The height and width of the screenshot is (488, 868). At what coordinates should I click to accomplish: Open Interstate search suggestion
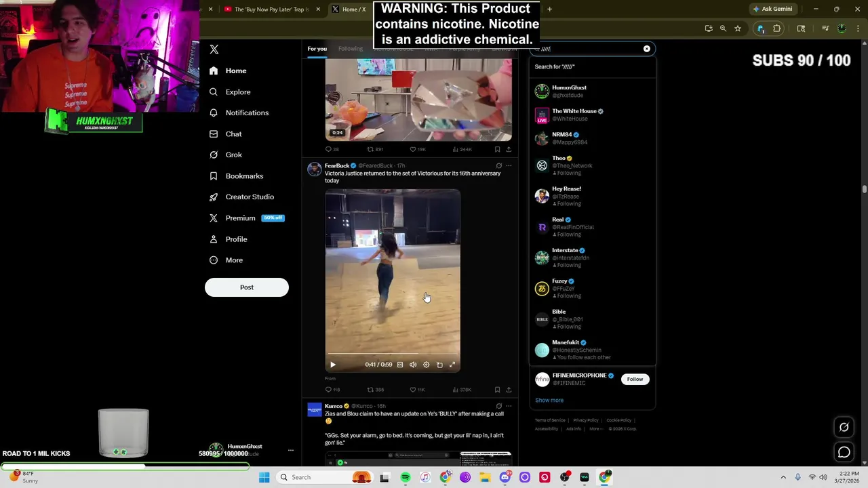tap(592, 258)
